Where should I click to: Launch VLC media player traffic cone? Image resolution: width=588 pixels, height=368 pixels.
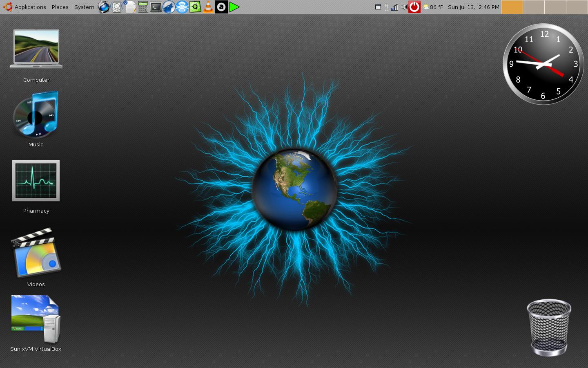point(208,7)
